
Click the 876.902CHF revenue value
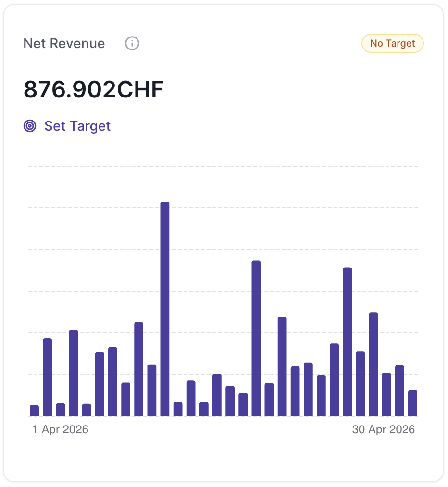[94, 89]
